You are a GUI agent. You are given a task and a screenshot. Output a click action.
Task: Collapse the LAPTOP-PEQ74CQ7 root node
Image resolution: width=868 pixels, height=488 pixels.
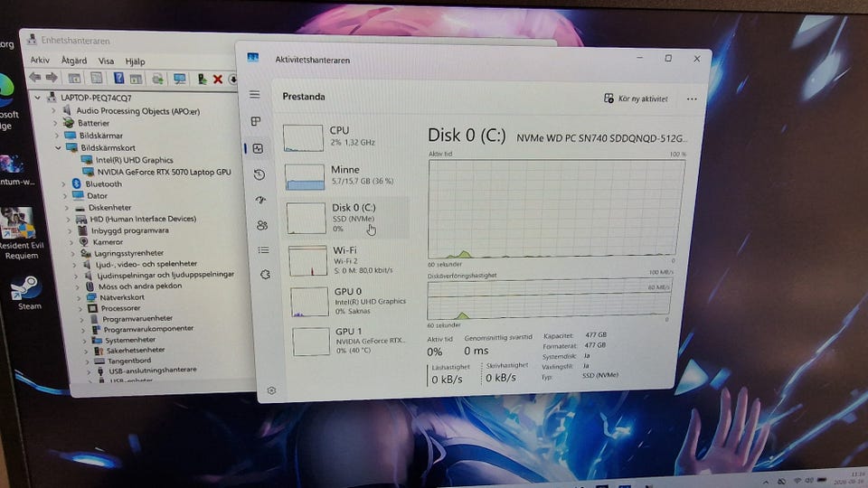click(38, 98)
